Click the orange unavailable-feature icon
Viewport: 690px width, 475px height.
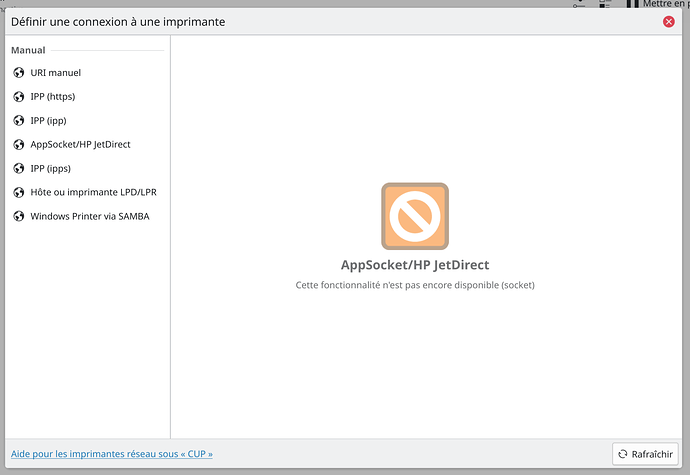[415, 216]
